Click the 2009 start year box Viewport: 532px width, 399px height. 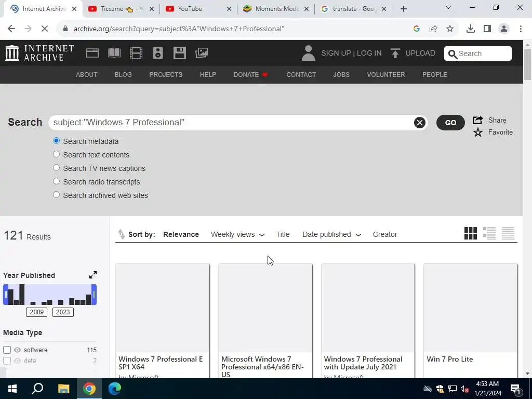coord(37,312)
